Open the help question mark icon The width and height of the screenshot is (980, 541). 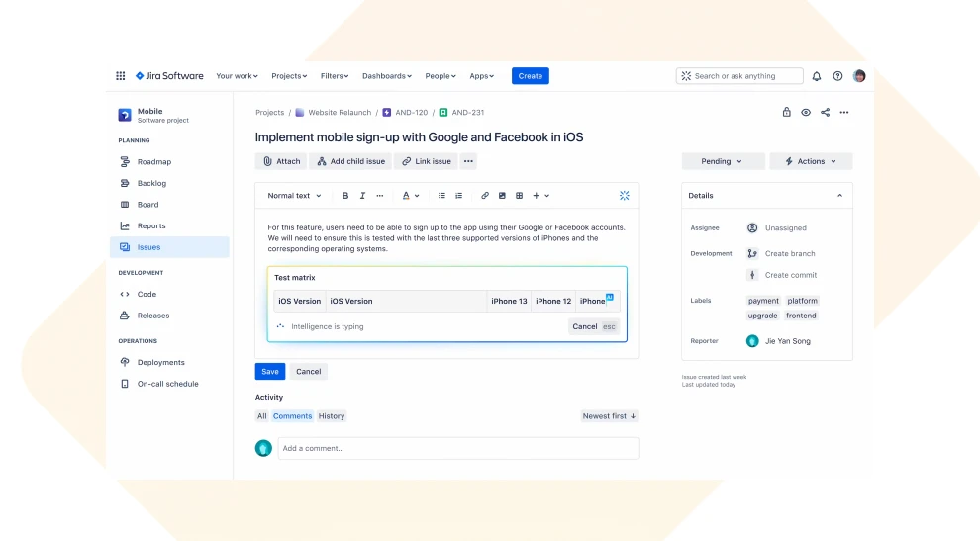point(837,76)
